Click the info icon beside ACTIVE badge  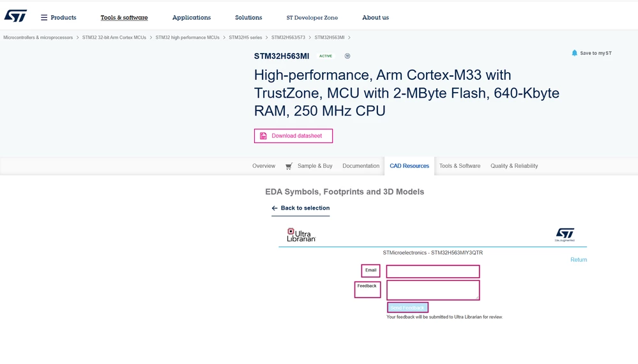click(347, 56)
